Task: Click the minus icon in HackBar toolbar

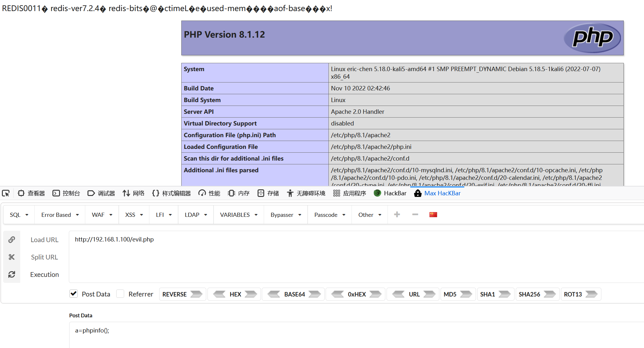Action: point(415,215)
